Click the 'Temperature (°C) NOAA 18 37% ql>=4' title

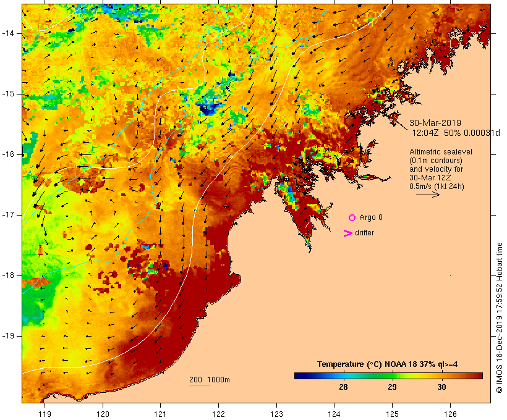point(388,364)
